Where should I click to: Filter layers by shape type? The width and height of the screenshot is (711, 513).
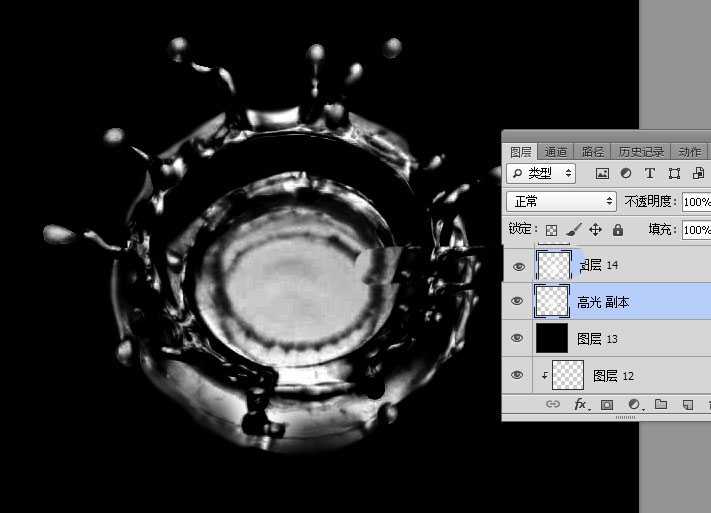(x=674, y=174)
